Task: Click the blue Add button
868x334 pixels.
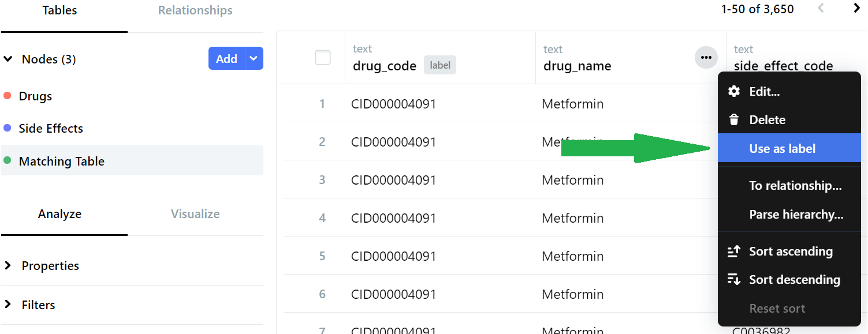Action: click(226, 58)
